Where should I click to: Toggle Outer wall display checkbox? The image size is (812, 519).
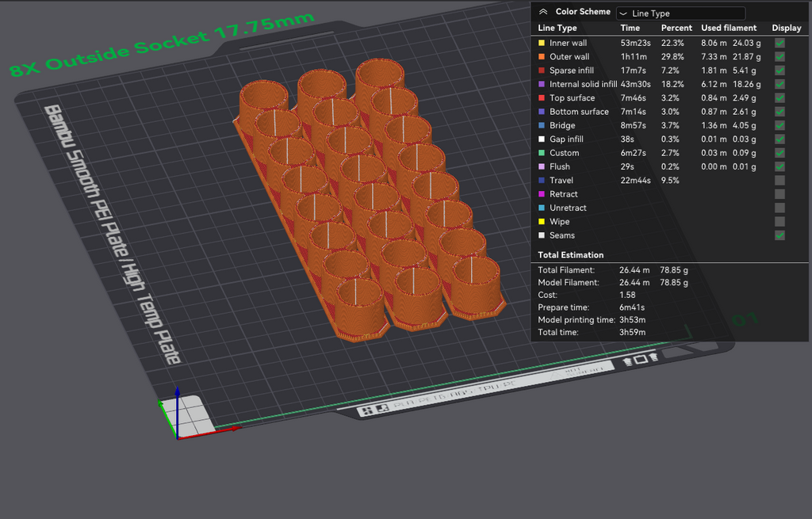pos(779,57)
